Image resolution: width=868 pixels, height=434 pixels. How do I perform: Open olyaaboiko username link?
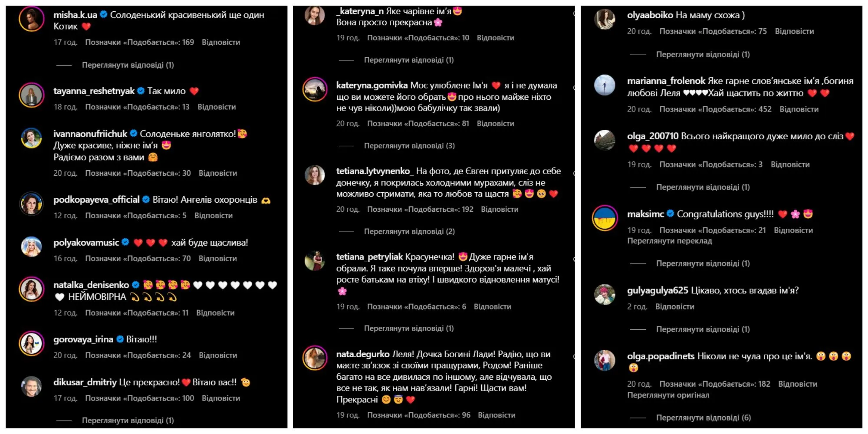coord(650,15)
